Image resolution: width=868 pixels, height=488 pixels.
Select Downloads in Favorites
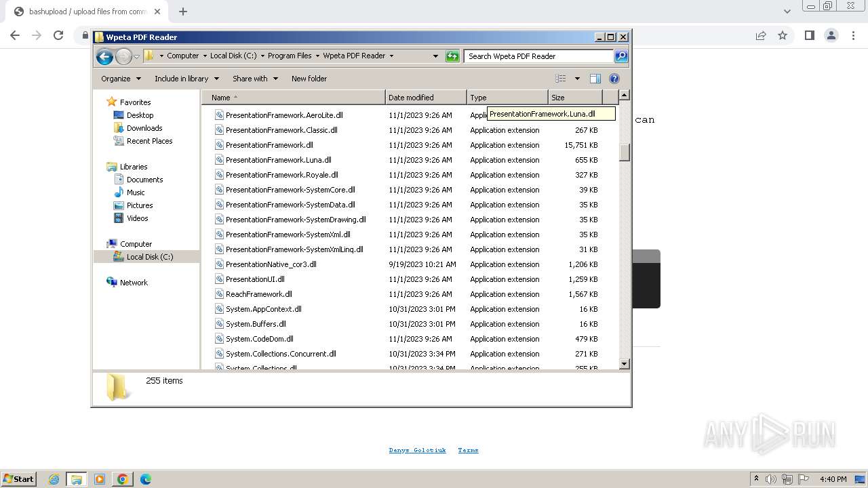(144, 128)
